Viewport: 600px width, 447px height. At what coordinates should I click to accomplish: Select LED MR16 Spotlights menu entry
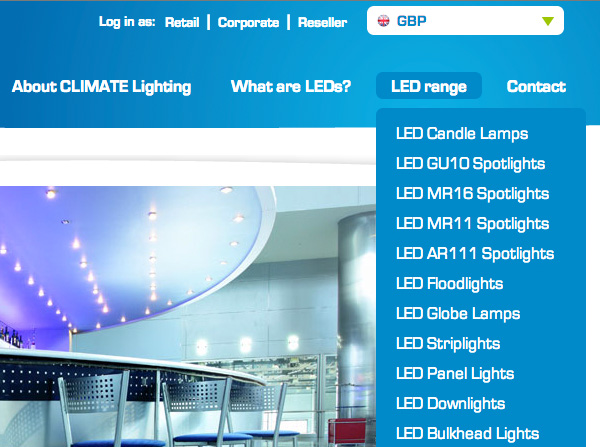click(472, 193)
